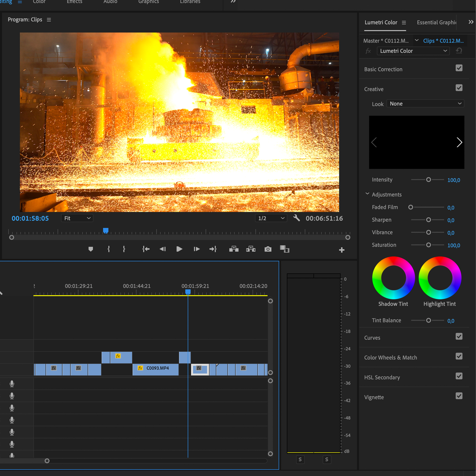Click the Export Frame camera icon
This screenshot has width=476, height=476.
268,249
